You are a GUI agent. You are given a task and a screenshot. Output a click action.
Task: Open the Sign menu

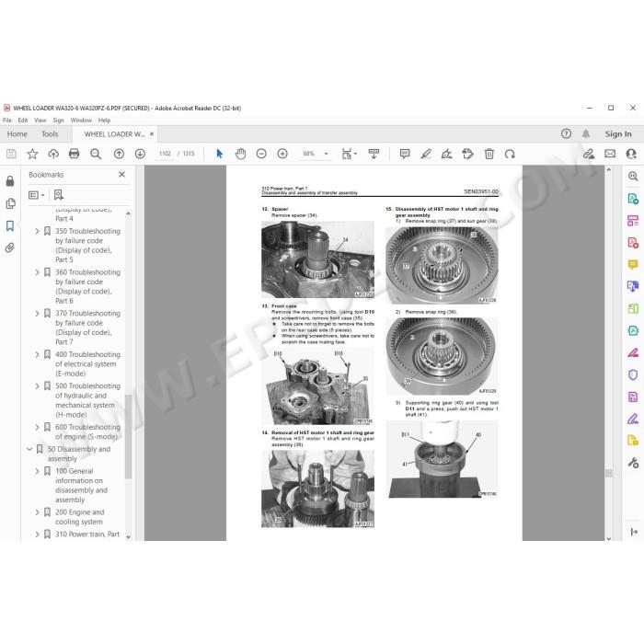58,120
